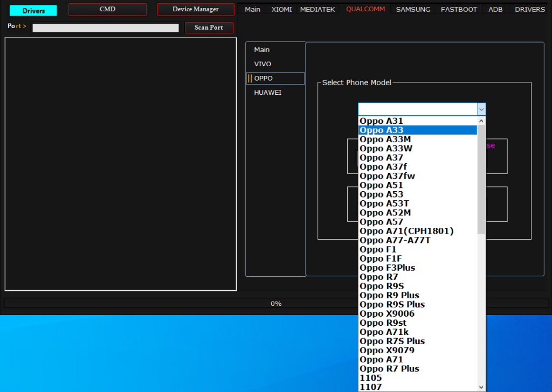Viewport: 552px width, 392px height.
Task: Click the cyan Drivers button
Action: (33, 11)
